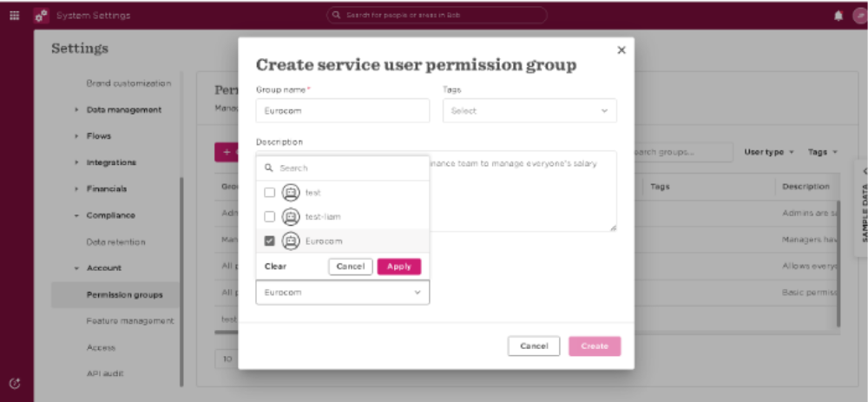Expand the Data management section
Image resolution: width=868 pixels, height=402 pixels.
click(124, 109)
